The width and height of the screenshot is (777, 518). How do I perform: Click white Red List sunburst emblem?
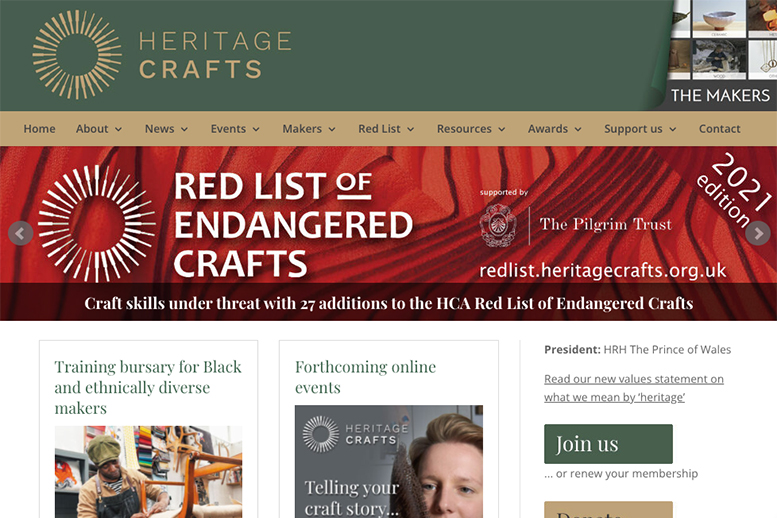97,224
